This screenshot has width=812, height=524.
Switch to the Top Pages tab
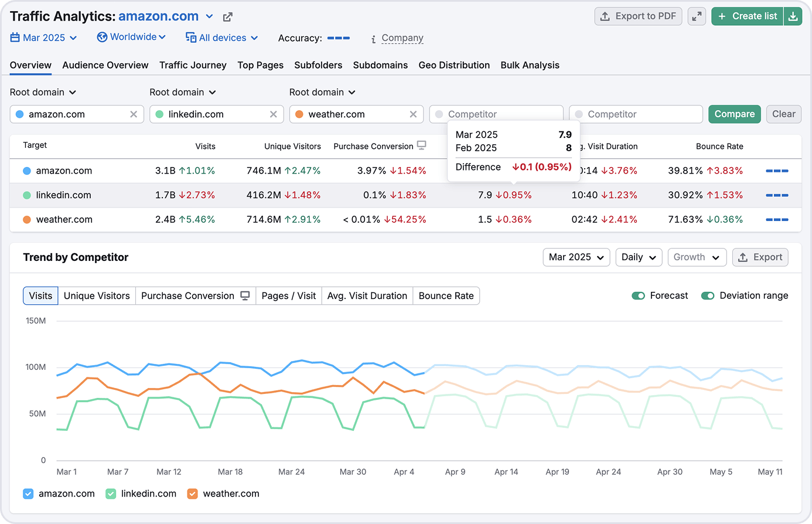click(x=260, y=65)
